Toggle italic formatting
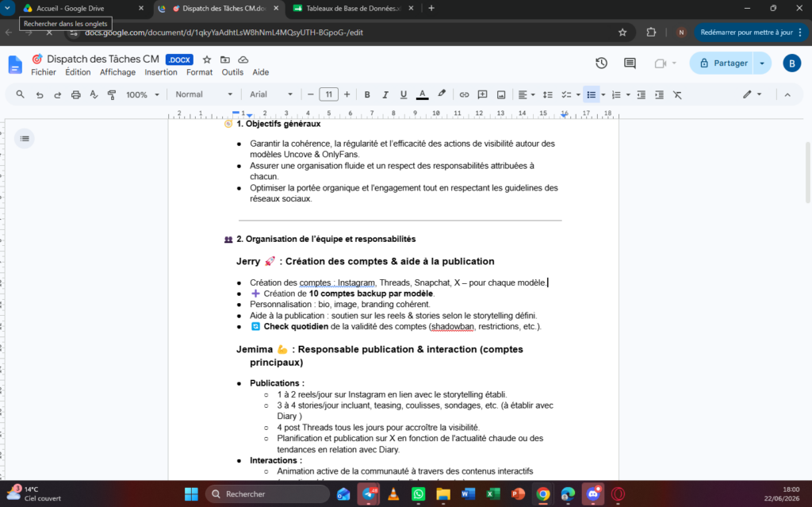Viewport: 812px width, 507px height. [385, 95]
